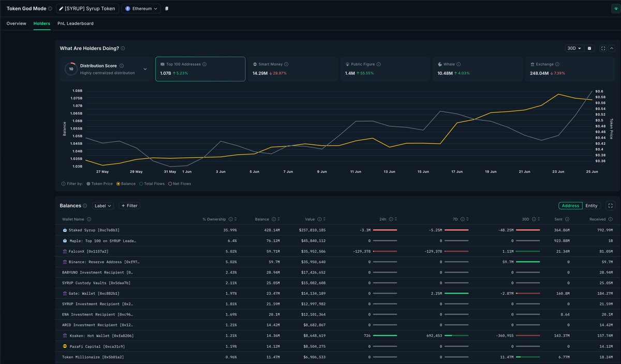Select the Whale holders card

(477, 69)
